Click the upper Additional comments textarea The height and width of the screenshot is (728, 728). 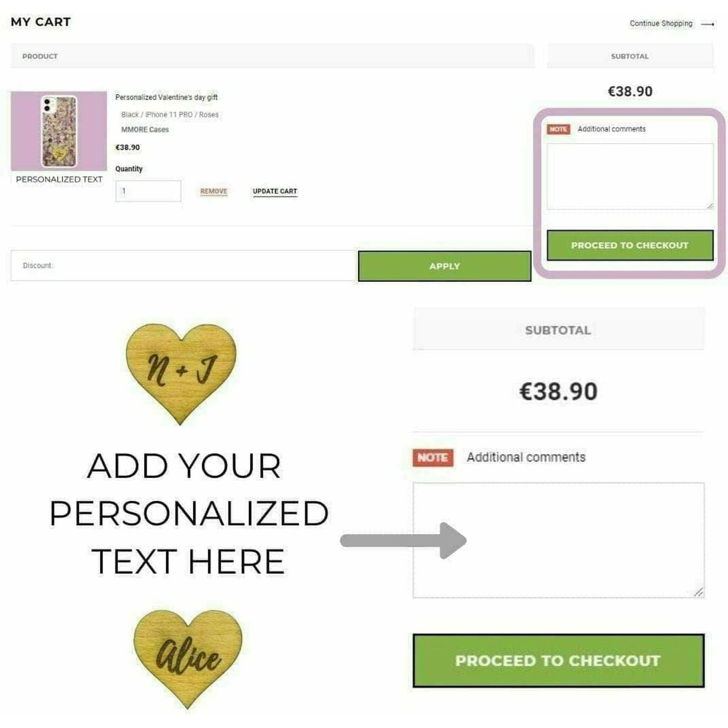(630, 176)
